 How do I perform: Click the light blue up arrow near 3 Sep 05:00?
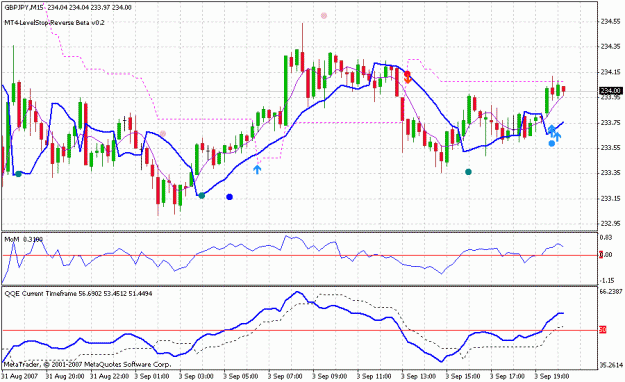257,169
